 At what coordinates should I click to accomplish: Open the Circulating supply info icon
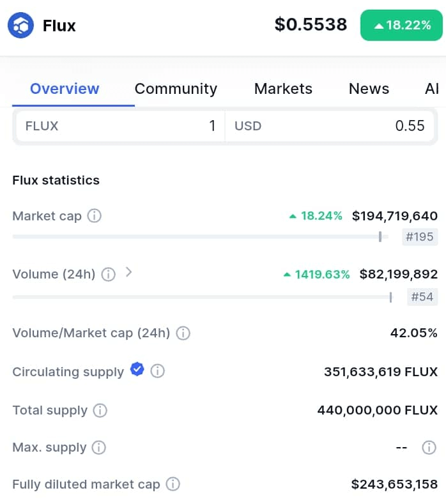tap(158, 371)
